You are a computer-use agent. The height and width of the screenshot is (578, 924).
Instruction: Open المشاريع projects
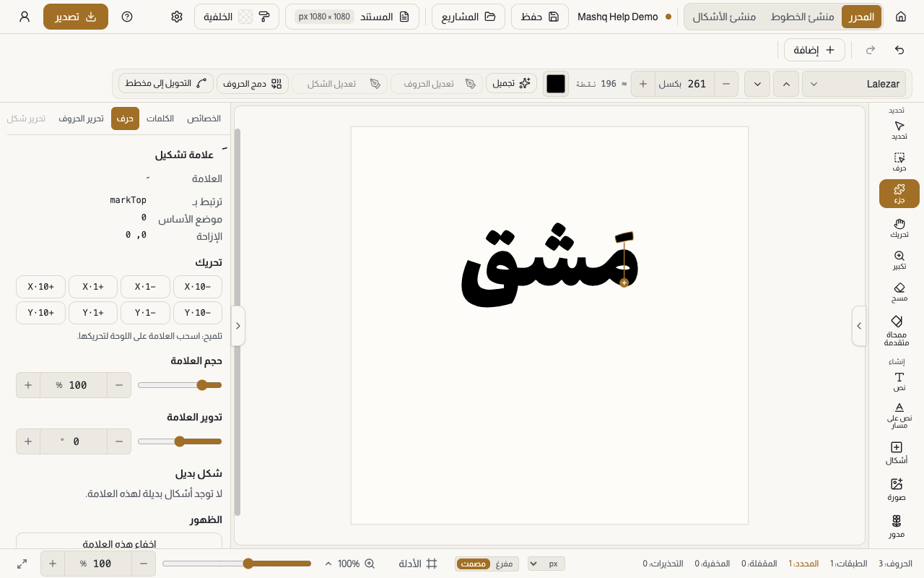tap(468, 17)
